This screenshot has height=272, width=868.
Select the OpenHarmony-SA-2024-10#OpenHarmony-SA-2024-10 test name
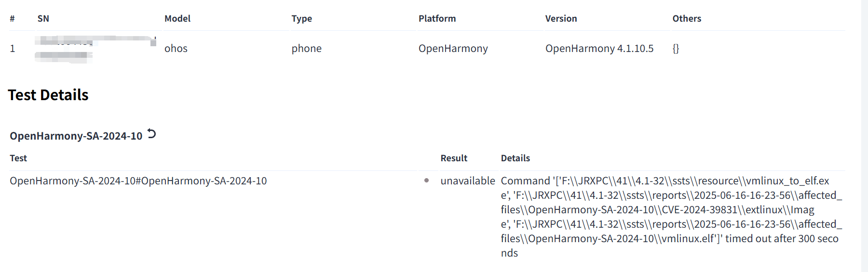click(138, 181)
